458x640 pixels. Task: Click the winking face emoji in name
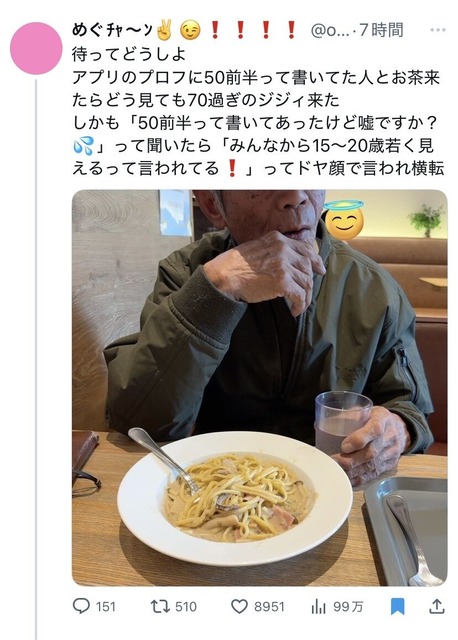pyautogui.click(x=191, y=30)
